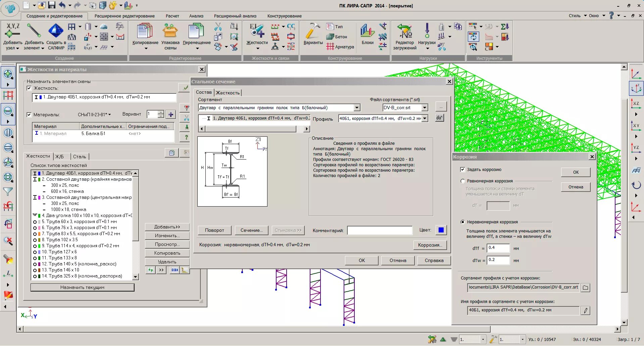This screenshot has height=346, width=644.
Task: Expand the Добавить элемент dropdown arrow
Action: [43, 48]
